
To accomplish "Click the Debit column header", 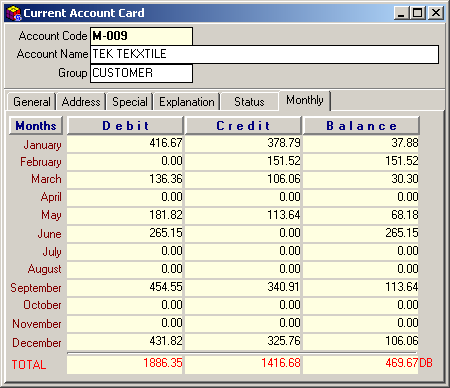I will tap(125, 126).
